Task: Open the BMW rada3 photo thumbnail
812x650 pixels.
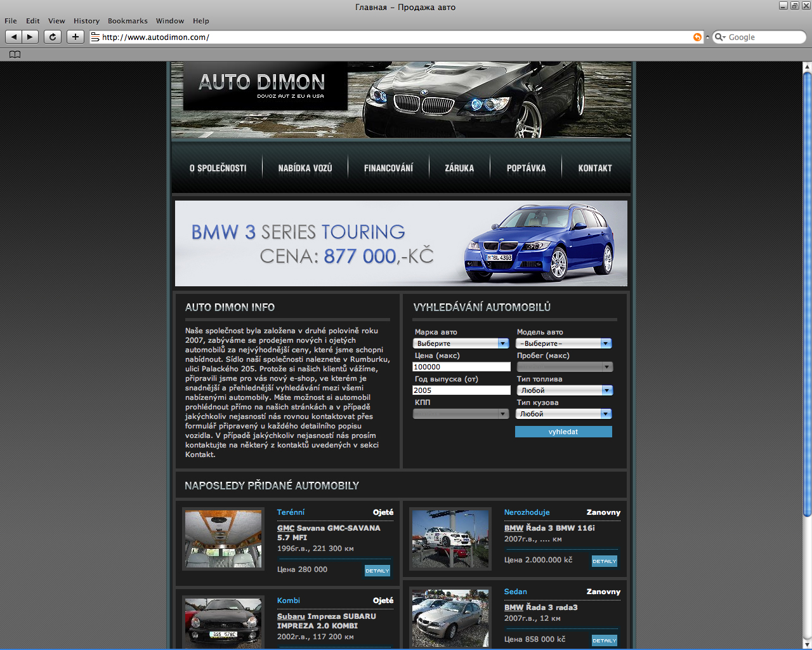Action: pyautogui.click(x=450, y=618)
